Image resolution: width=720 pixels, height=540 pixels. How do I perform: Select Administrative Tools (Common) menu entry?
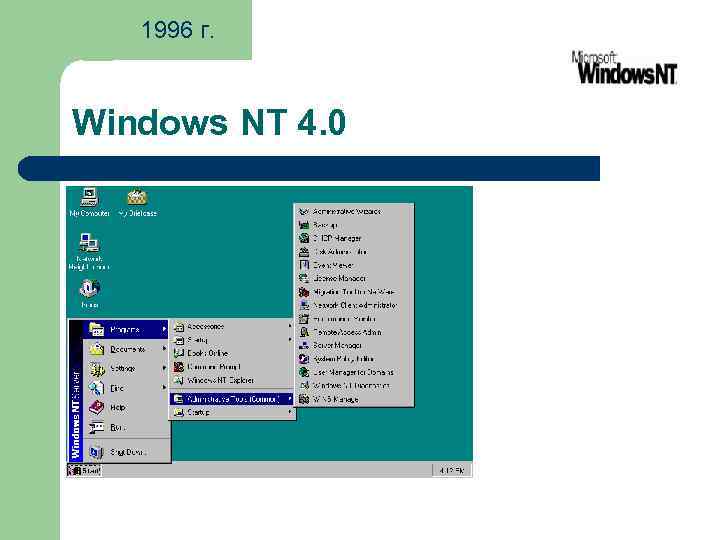click(232, 399)
